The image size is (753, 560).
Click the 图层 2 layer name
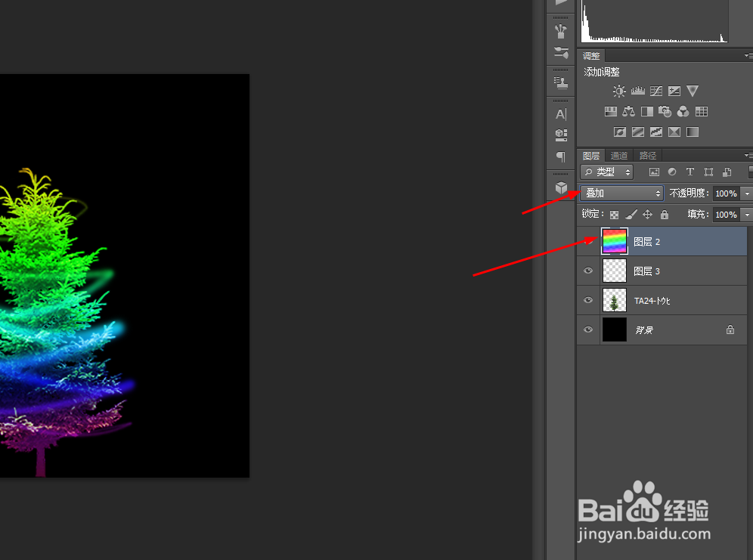[x=647, y=242]
